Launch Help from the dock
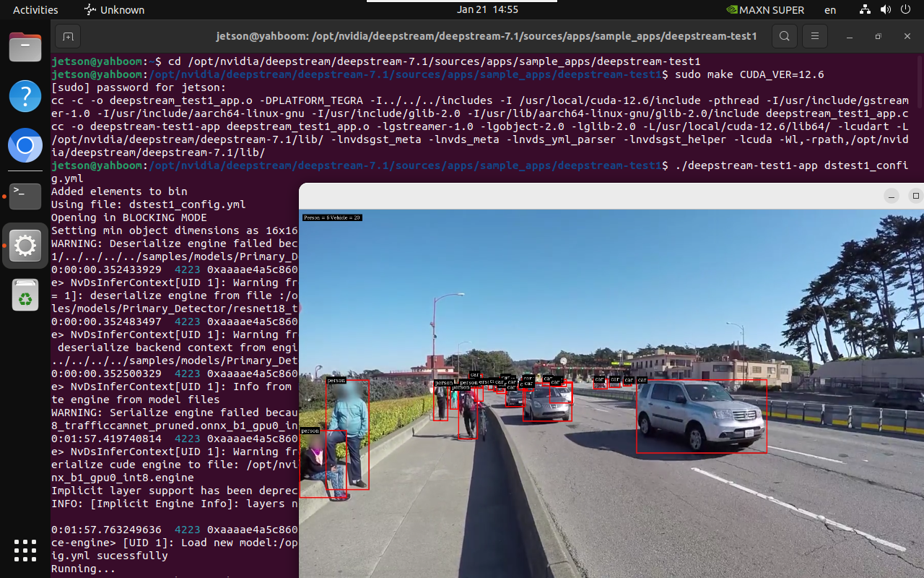This screenshot has height=578, width=924. (25, 96)
